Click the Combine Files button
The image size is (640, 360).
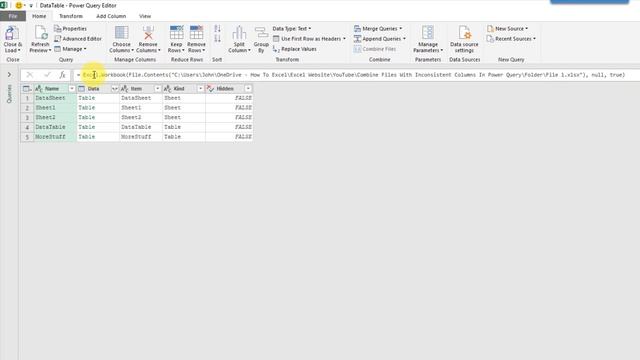375,49
